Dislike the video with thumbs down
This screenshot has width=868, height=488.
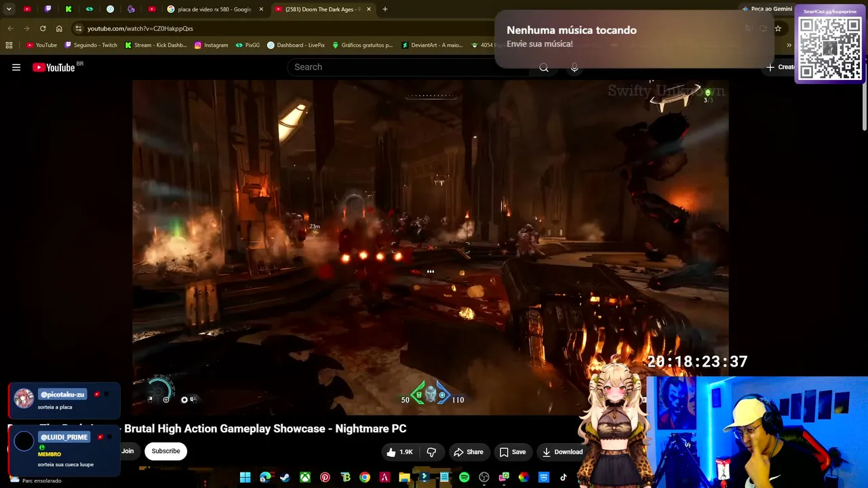(x=431, y=452)
